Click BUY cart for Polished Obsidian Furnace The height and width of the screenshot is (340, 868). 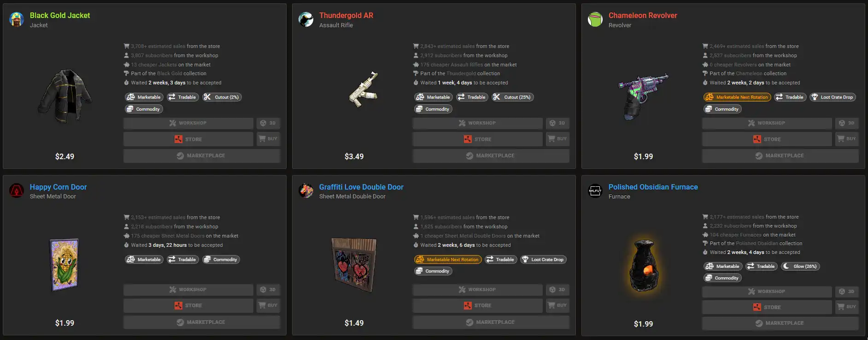click(847, 307)
